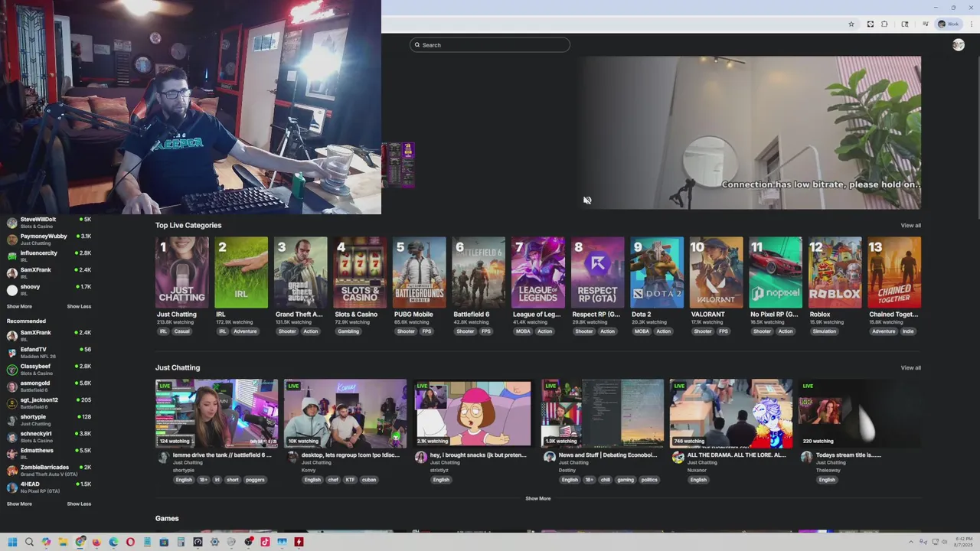The height and width of the screenshot is (551, 980).
Task: Open the 'Todays stream title is' stream
Action: click(x=860, y=413)
